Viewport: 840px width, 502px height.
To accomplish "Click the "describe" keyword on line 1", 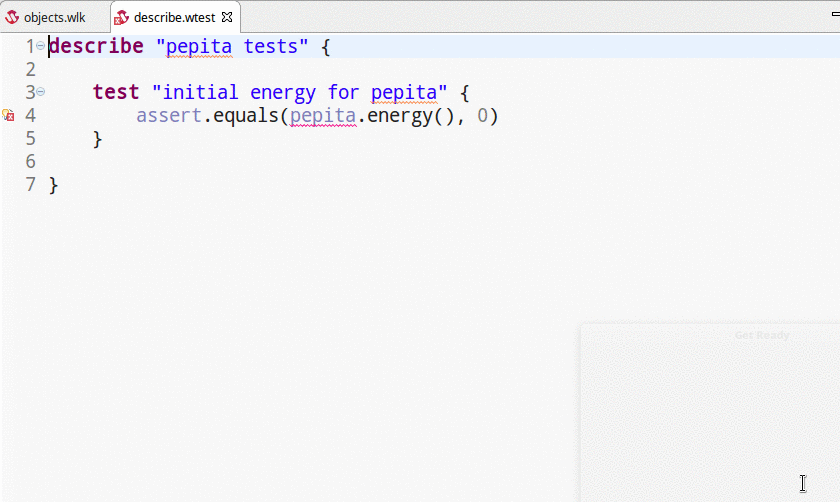I will point(95,46).
